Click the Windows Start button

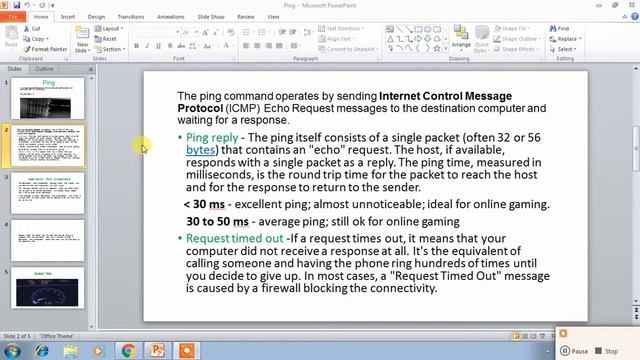click(x=11, y=351)
